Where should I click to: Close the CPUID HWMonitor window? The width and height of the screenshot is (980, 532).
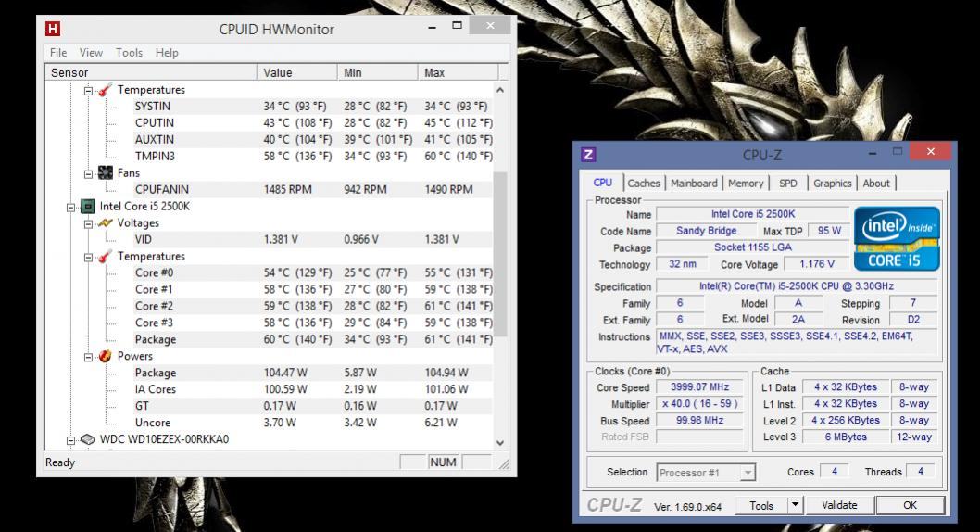[x=490, y=26]
